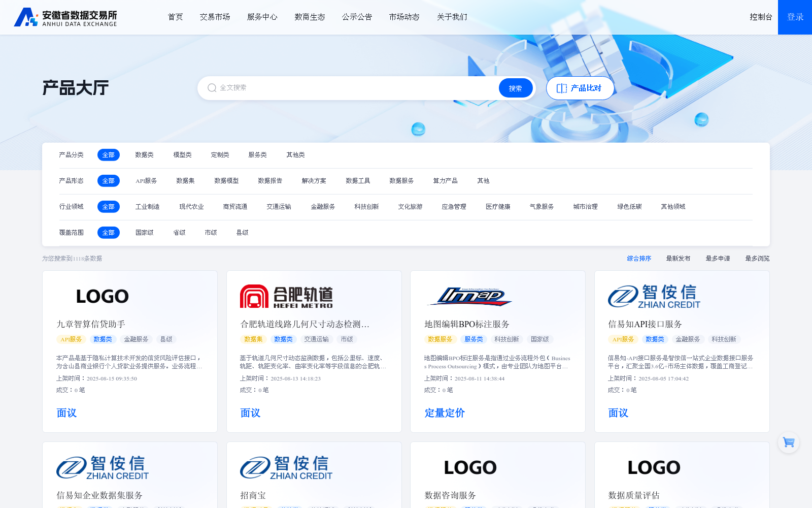The height and width of the screenshot is (508, 812).
Task: Open 数商生态 nav item
Action: pos(310,17)
